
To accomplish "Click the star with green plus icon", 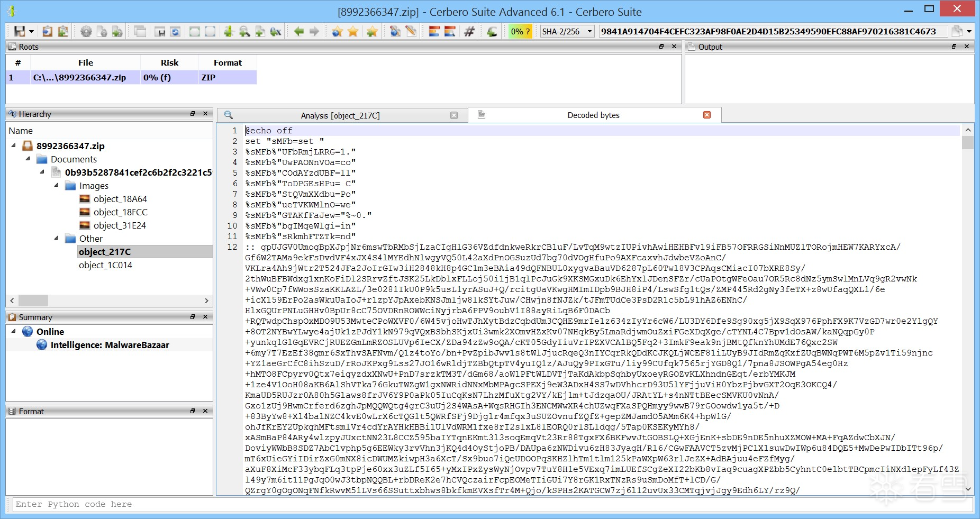I will 372,32.
